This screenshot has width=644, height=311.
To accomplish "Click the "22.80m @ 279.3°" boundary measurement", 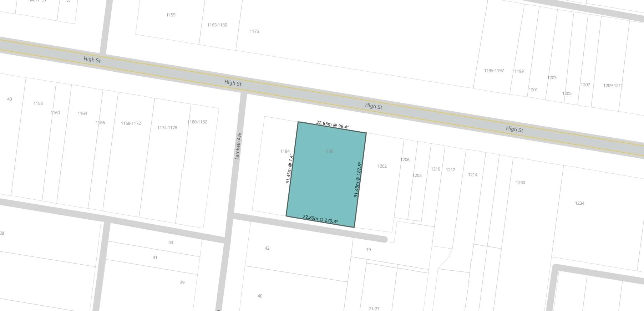I will coord(320,219).
